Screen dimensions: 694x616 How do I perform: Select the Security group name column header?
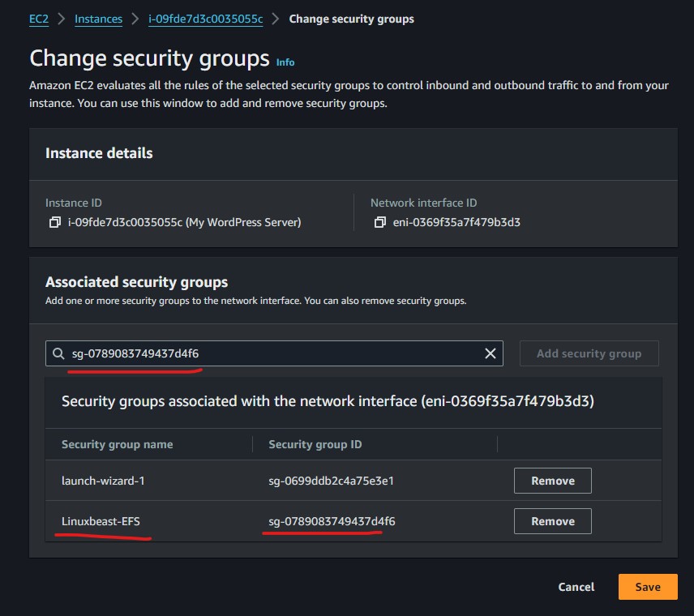tap(116, 444)
